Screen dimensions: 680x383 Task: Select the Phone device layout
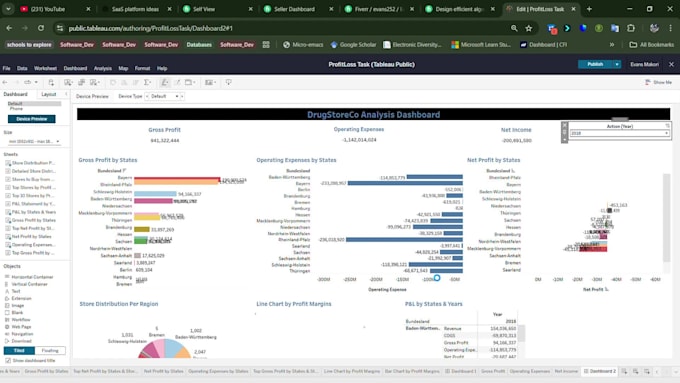(16, 108)
